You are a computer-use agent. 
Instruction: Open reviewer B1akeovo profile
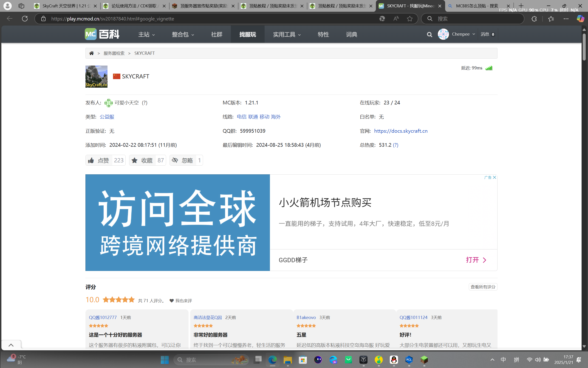tap(306, 317)
